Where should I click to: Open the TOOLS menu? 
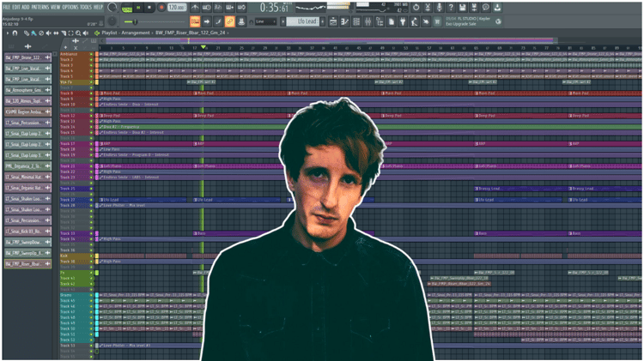click(86, 7)
